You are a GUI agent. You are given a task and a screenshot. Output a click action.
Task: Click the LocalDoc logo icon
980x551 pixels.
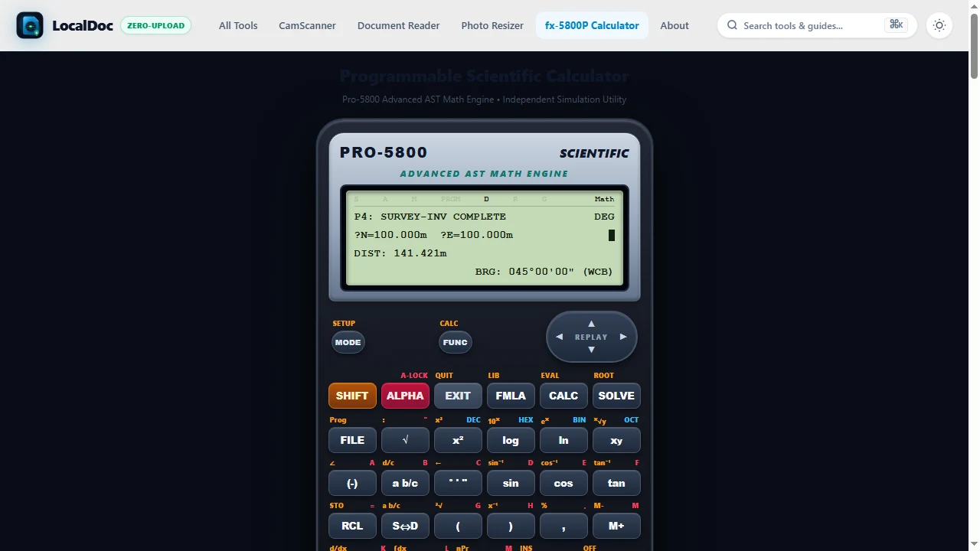click(x=30, y=25)
